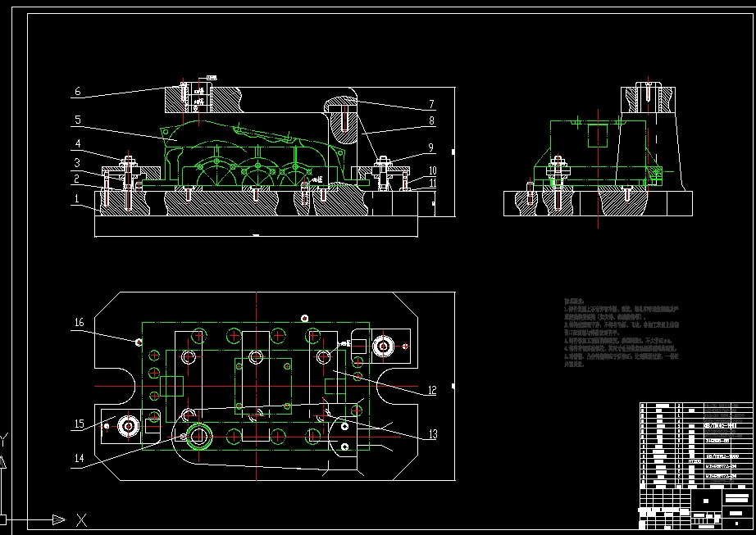The width and height of the screenshot is (756, 535).
Task: Click part balloon number 8
Action: click(431, 120)
